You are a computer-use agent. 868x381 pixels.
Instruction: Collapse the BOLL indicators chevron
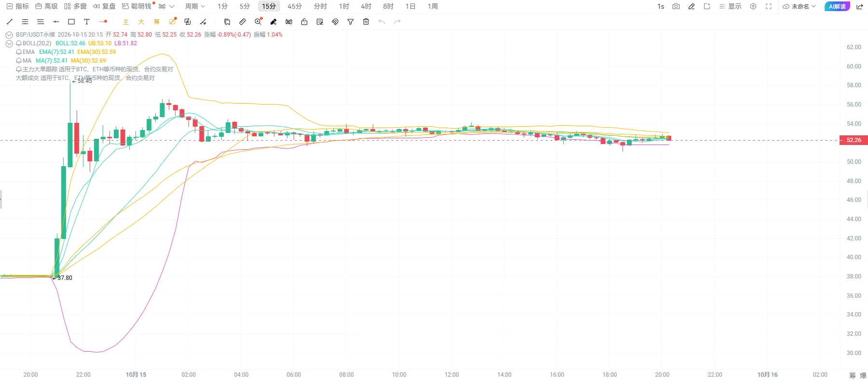[9, 43]
